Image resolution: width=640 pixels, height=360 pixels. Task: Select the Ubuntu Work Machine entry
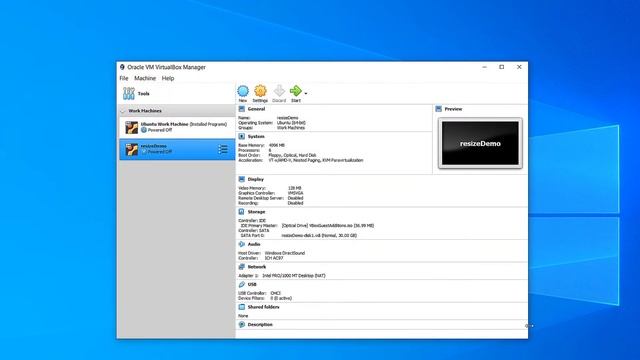coord(177,127)
